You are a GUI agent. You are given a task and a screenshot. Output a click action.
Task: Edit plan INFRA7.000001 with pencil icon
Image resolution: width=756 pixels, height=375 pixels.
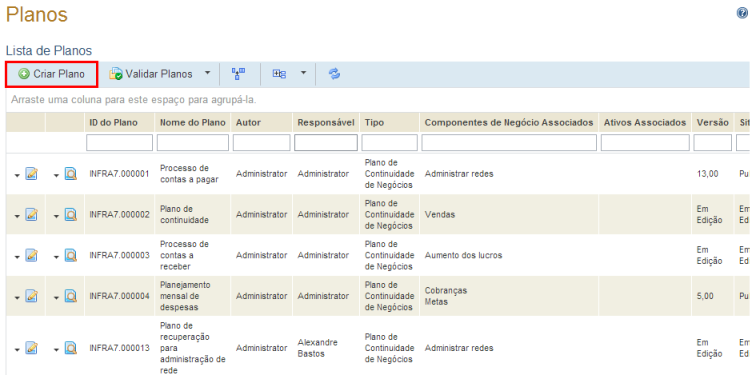pos(31,174)
